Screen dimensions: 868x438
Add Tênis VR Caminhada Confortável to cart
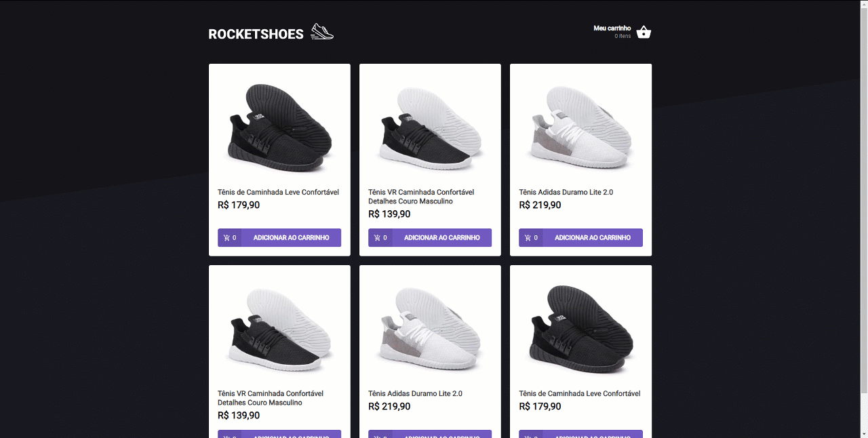click(x=443, y=237)
